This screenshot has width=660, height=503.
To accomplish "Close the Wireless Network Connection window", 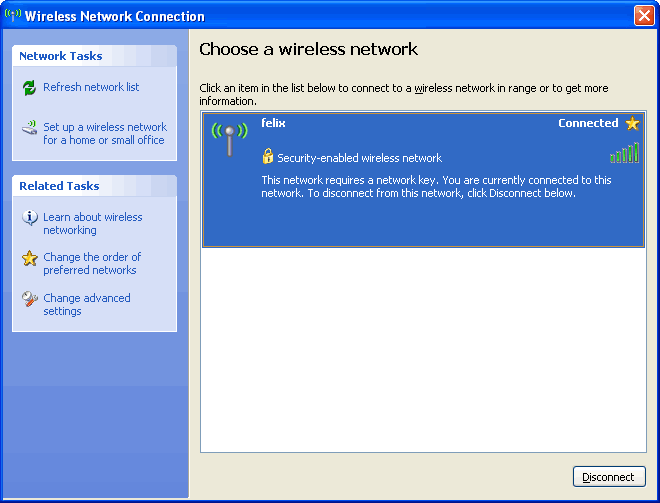I will click(644, 15).
